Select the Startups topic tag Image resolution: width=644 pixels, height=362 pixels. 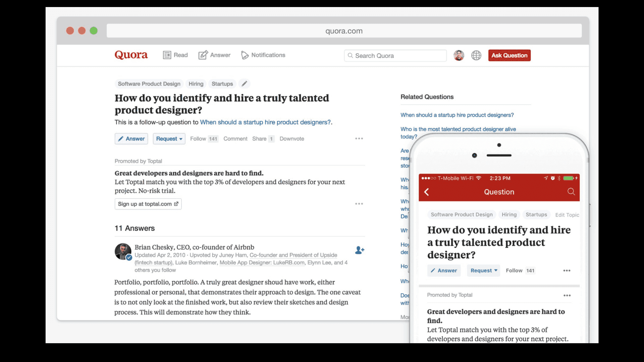[x=222, y=83]
